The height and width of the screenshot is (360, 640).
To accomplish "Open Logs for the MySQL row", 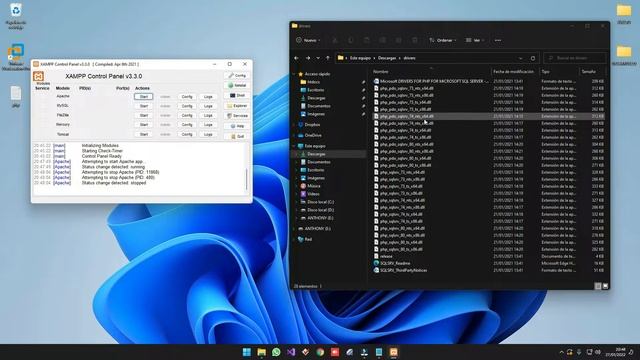I will (x=208, y=106).
